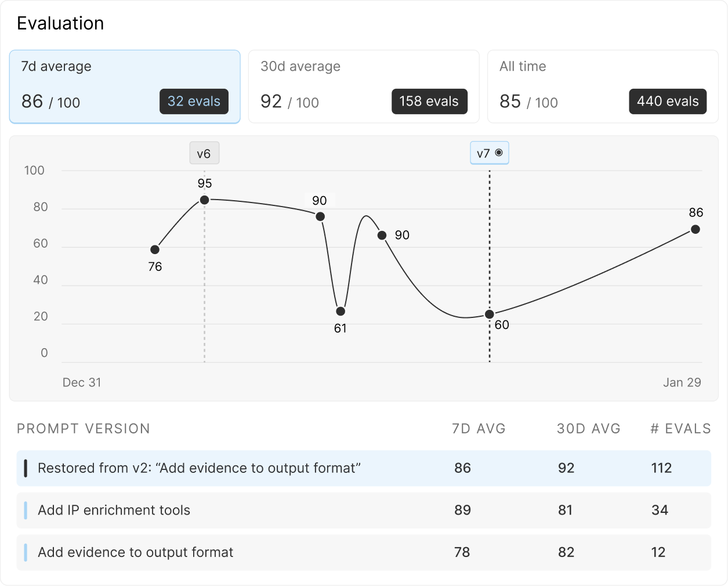
Task: Sort table by the 7D AVG column header
Action: [x=479, y=429]
